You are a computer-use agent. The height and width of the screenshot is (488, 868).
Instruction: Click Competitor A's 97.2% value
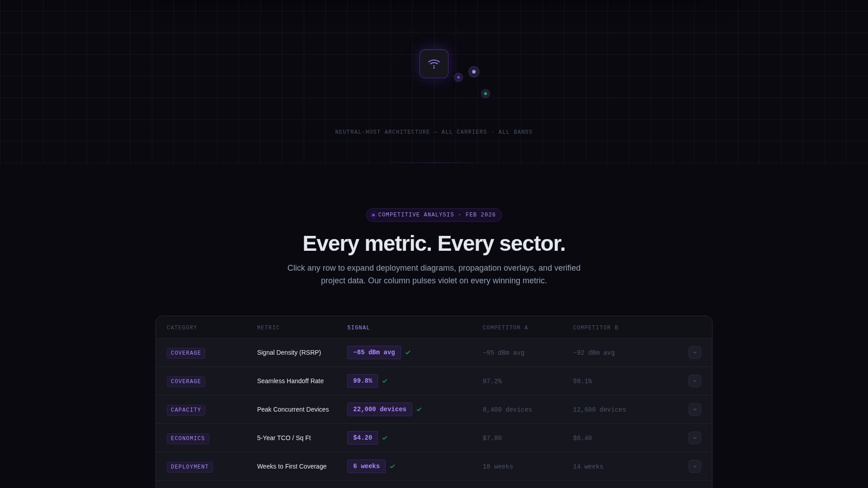click(x=492, y=381)
